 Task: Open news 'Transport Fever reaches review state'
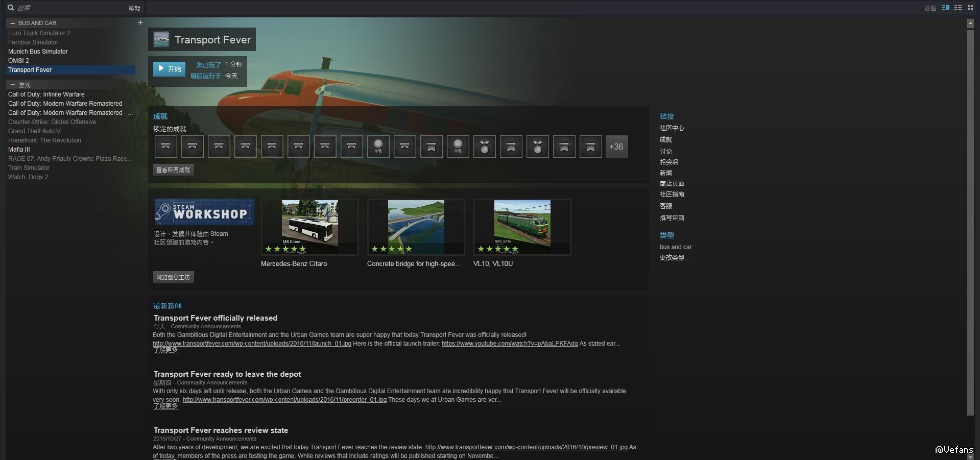221,430
